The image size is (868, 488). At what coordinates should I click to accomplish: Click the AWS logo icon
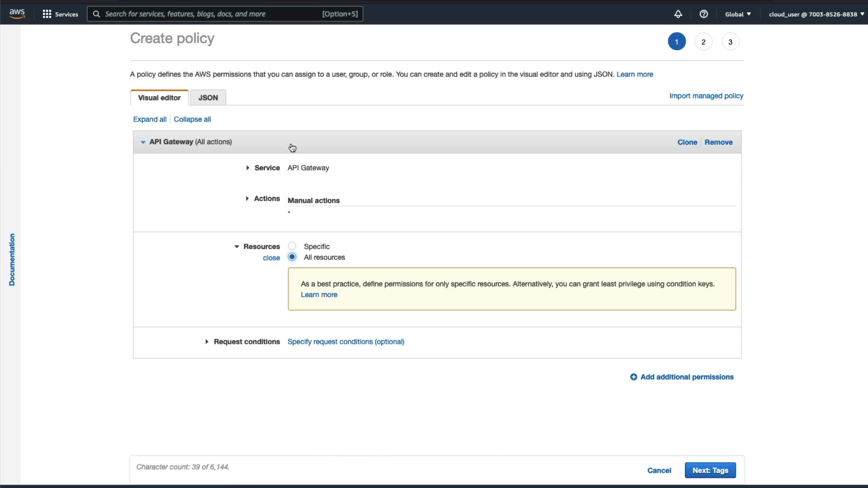pyautogui.click(x=17, y=14)
